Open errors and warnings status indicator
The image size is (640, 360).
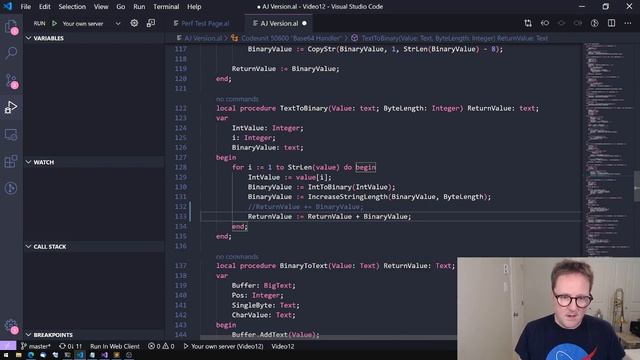pyautogui.click(x=161, y=346)
